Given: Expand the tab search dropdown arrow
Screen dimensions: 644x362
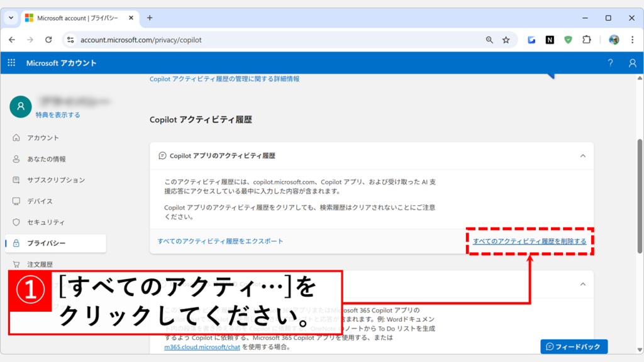Looking at the screenshot, I should tap(11, 18).
